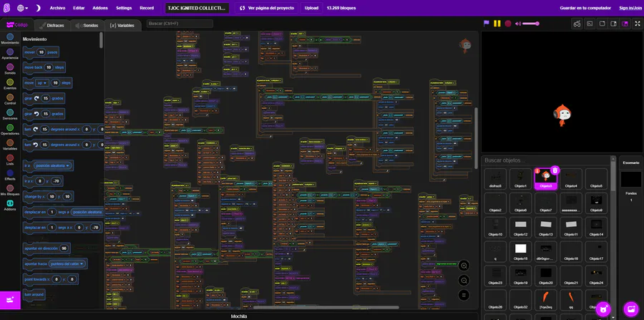Stop the project with red button
The height and width of the screenshot is (320, 644).
[508, 24]
